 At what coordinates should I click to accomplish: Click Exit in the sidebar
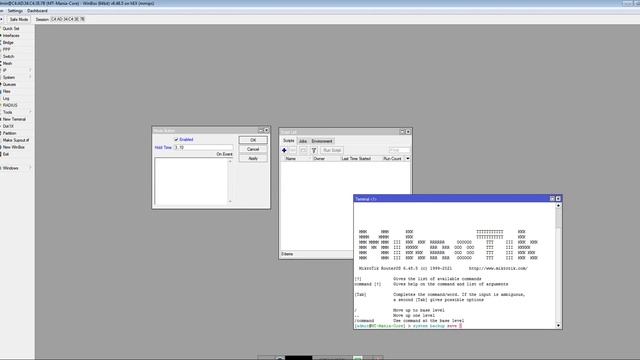pyautogui.click(x=6, y=154)
